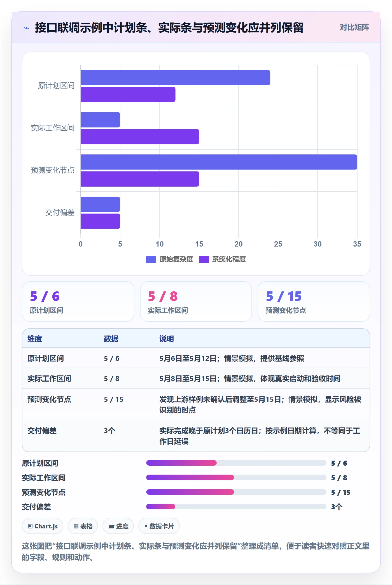Click the 预测变化节点 table row name
This screenshot has width=392, height=585.
49,399
